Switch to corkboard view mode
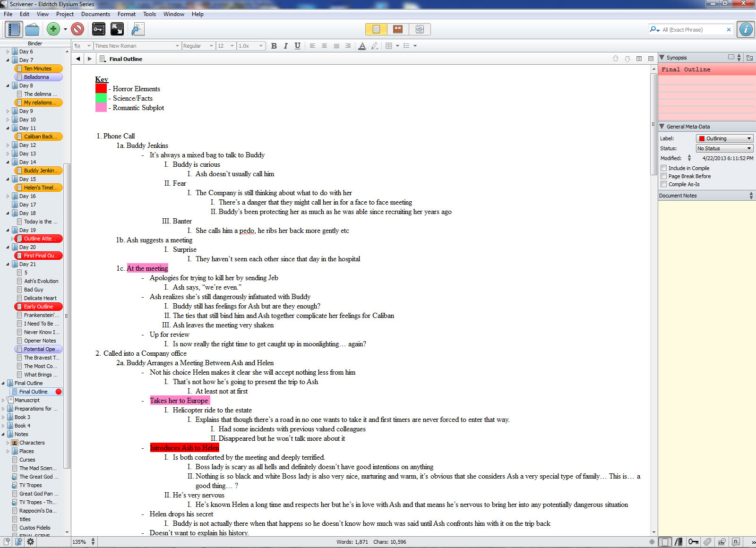Image resolution: width=756 pixels, height=548 pixels. [398, 29]
